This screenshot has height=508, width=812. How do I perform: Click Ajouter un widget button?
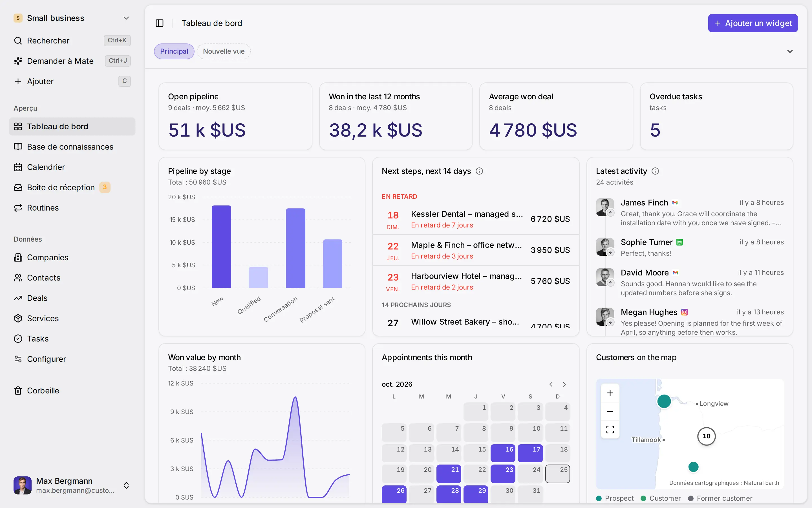point(753,23)
